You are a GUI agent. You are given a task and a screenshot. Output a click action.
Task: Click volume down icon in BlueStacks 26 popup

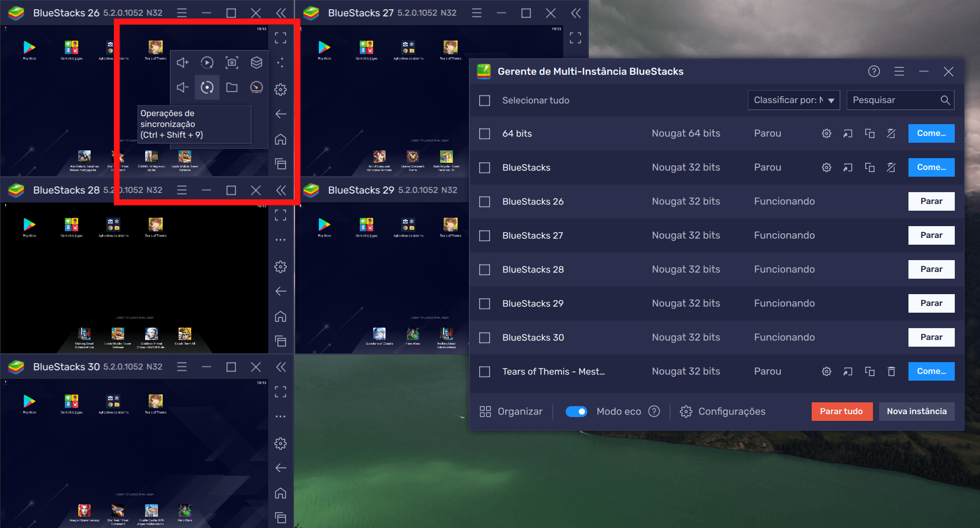(x=183, y=88)
